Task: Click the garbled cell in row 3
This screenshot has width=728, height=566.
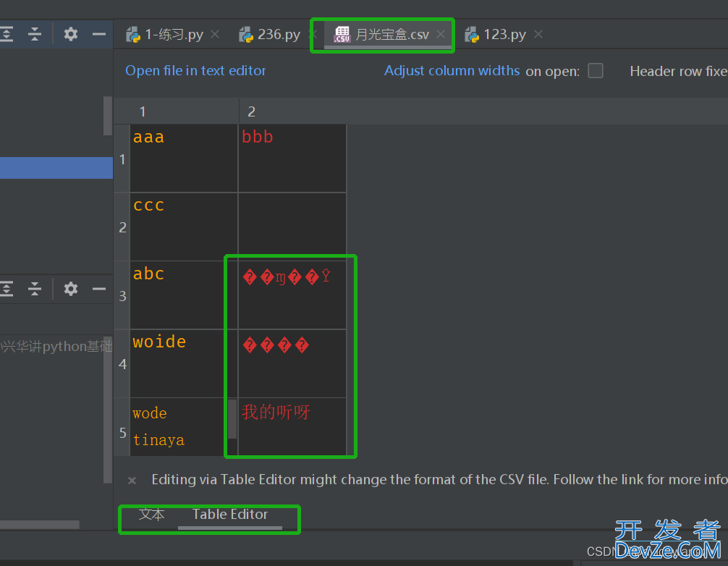Action: (292, 295)
